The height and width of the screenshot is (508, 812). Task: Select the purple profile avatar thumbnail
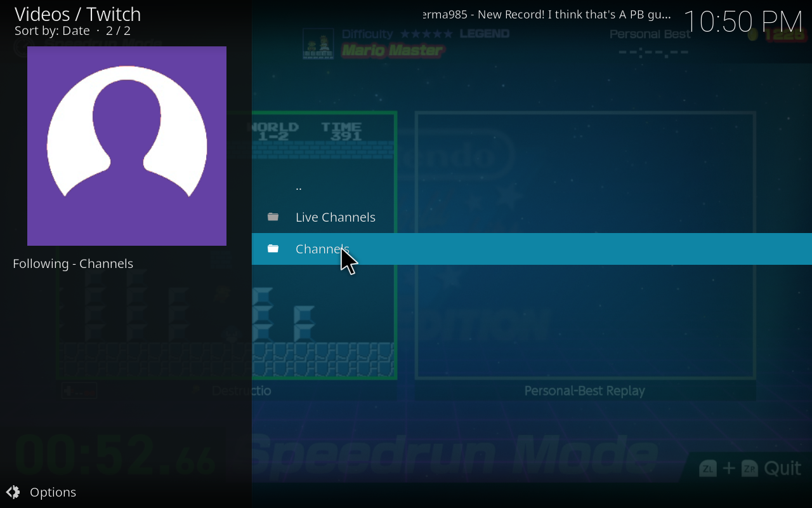point(127,146)
